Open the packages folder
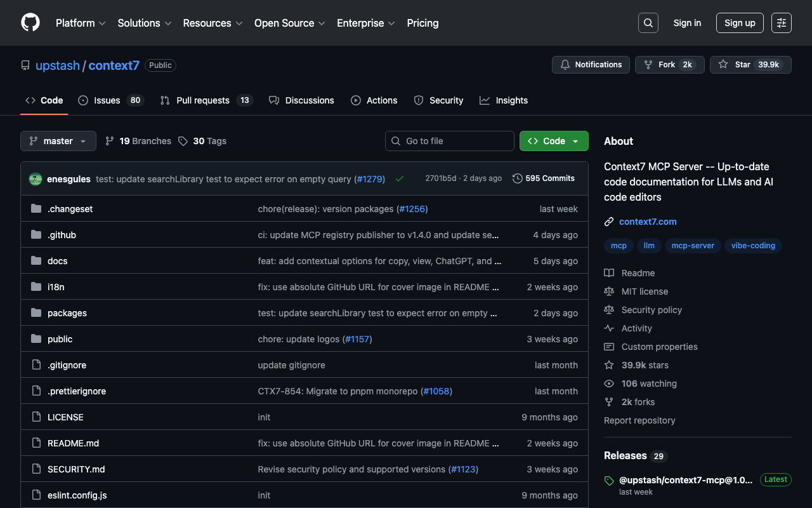 67,313
